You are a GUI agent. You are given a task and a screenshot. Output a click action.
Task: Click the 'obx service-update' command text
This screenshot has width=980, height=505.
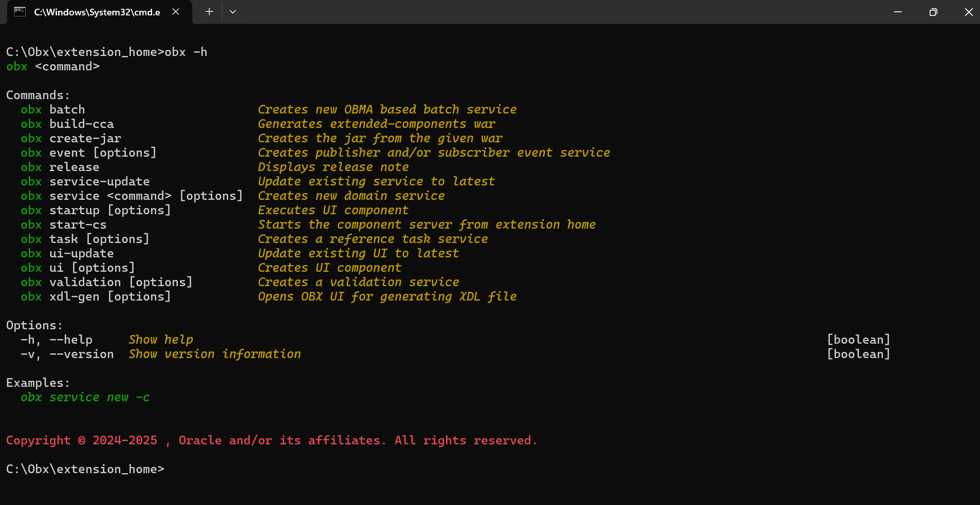tap(85, 181)
